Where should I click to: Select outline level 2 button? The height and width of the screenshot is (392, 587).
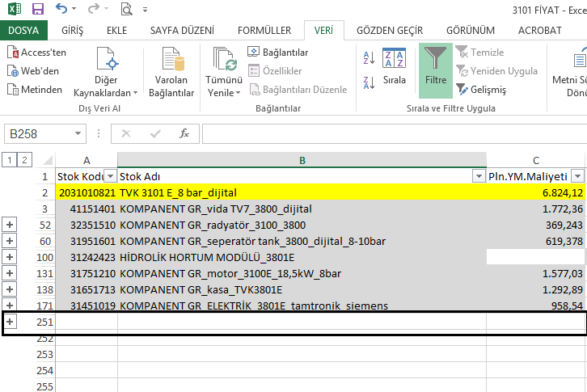click(x=25, y=160)
